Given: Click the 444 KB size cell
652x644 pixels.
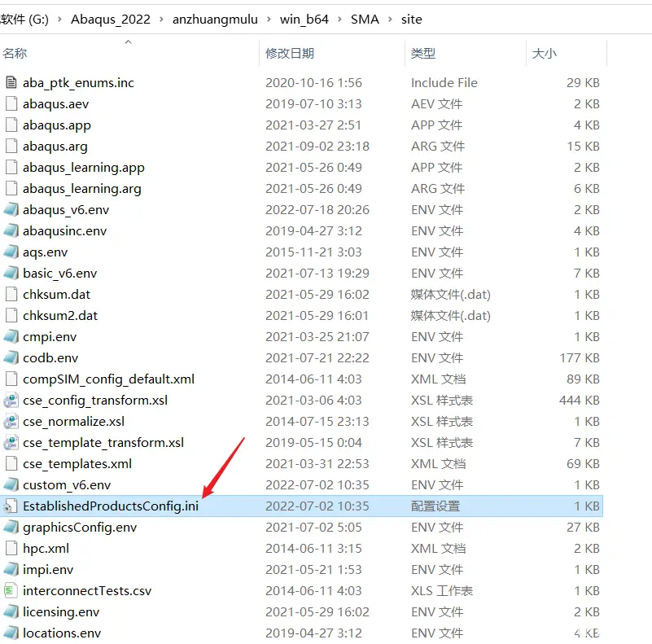Looking at the screenshot, I should (580, 401).
